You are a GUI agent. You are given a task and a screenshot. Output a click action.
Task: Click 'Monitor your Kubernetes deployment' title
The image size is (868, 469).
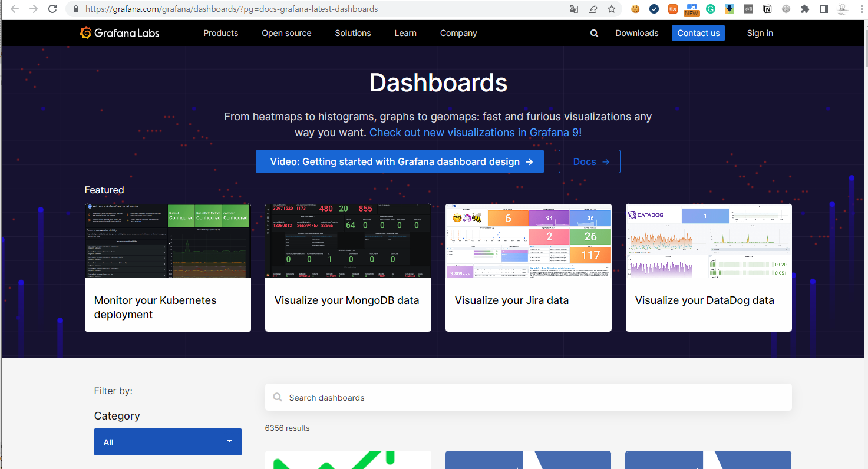tap(156, 308)
